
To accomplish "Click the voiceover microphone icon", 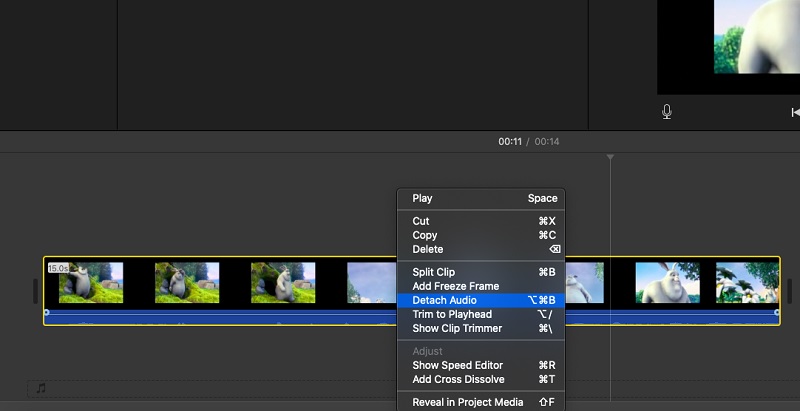I will [666, 112].
